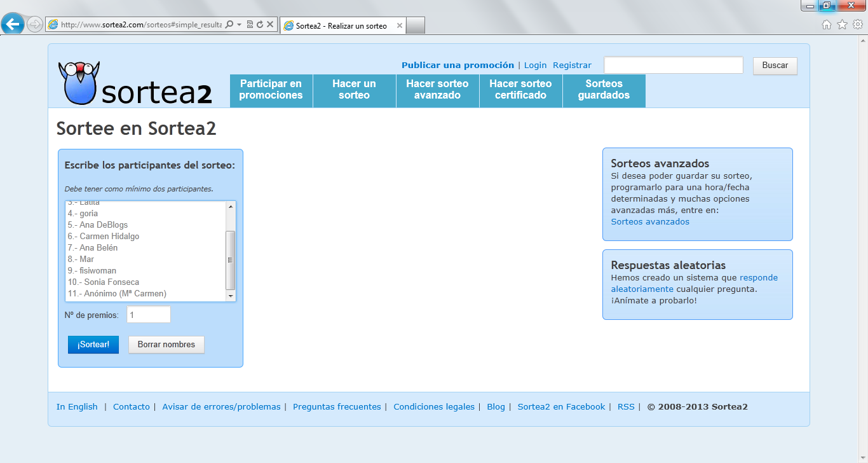Open the browser Tools gear icon
This screenshot has width=868, height=463.
(857, 25)
